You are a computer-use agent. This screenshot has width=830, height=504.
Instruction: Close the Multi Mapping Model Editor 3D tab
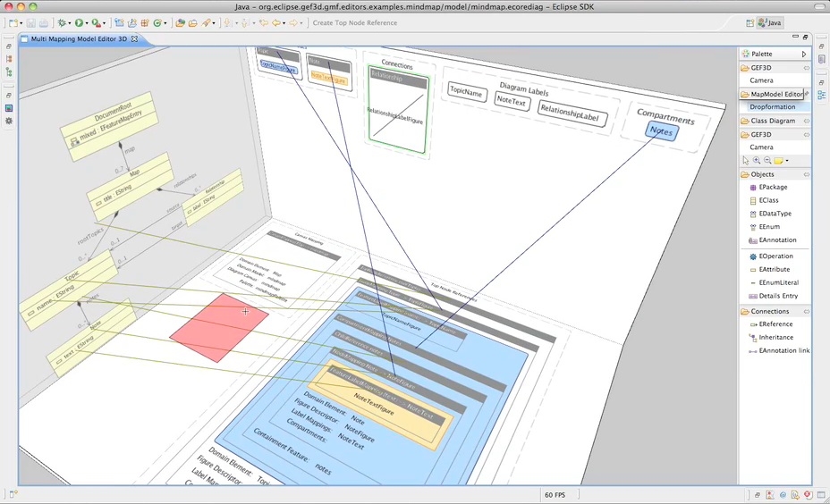[134, 38]
